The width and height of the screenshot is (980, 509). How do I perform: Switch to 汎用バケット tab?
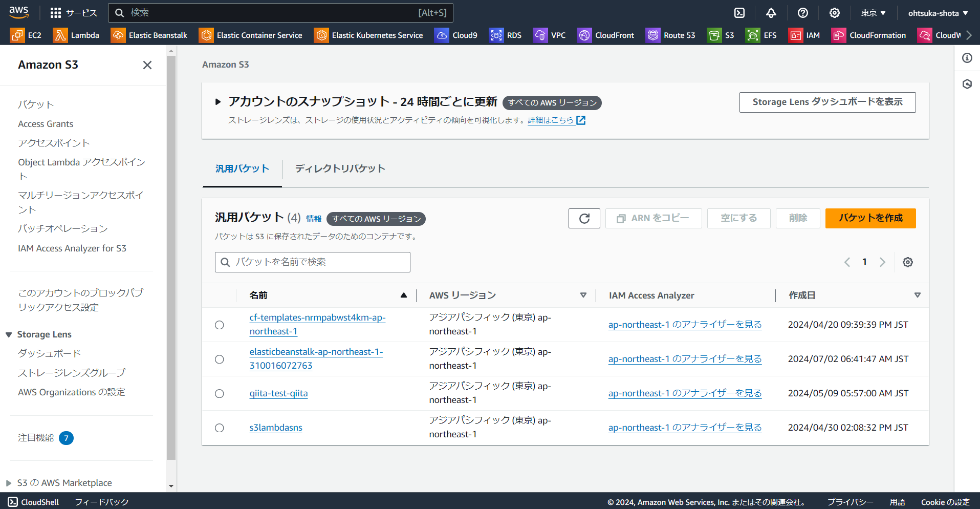point(242,168)
